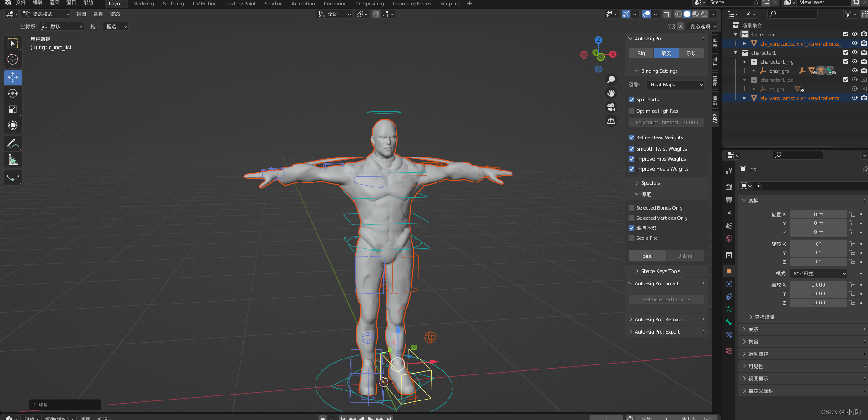Open the Tool properties tab

[729, 171]
